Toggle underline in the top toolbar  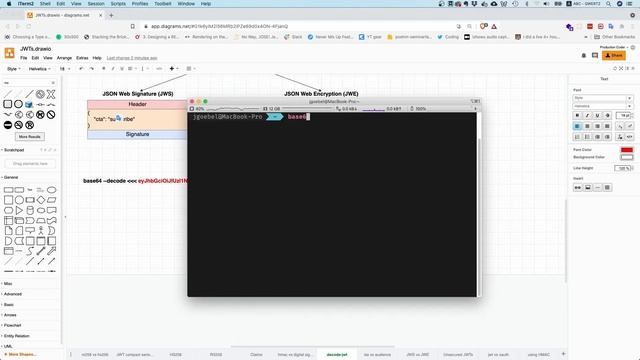coord(122,69)
